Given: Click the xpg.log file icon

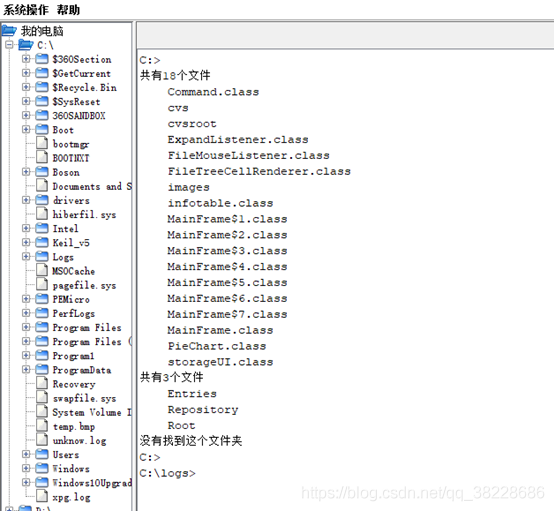Looking at the screenshot, I should pos(42,497).
